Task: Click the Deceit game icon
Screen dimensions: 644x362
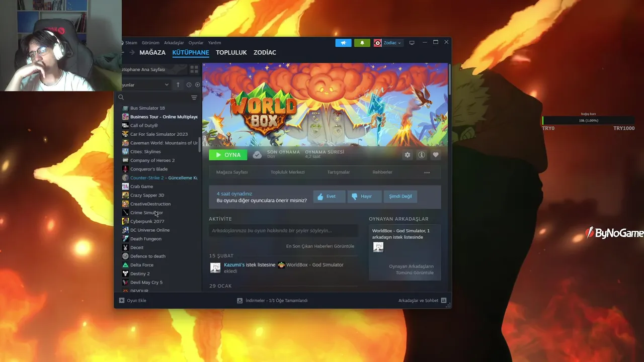Action: click(125, 247)
